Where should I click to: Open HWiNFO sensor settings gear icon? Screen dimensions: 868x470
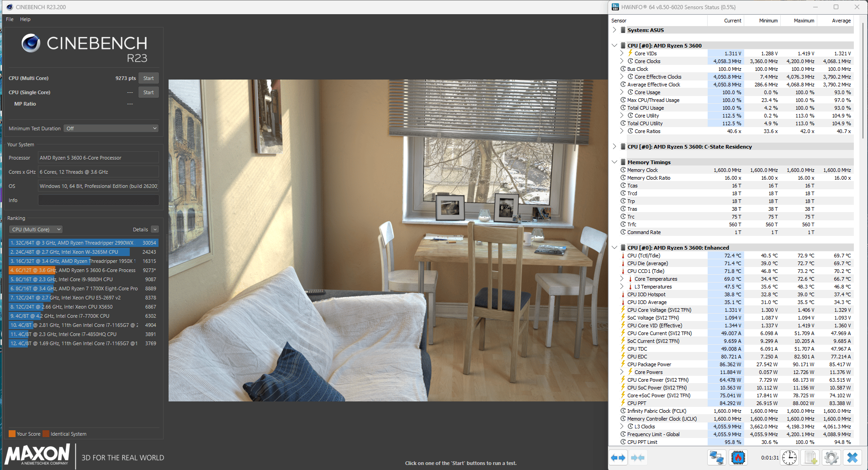831,458
